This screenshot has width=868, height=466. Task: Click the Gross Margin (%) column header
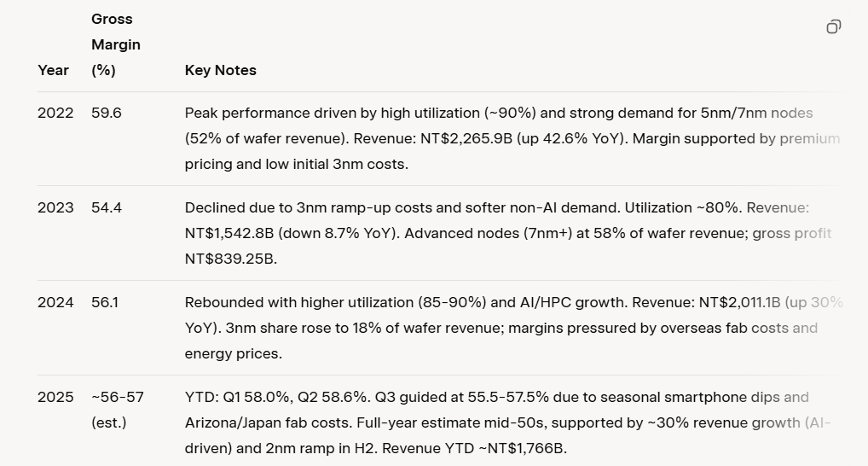(x=115, y=44)
